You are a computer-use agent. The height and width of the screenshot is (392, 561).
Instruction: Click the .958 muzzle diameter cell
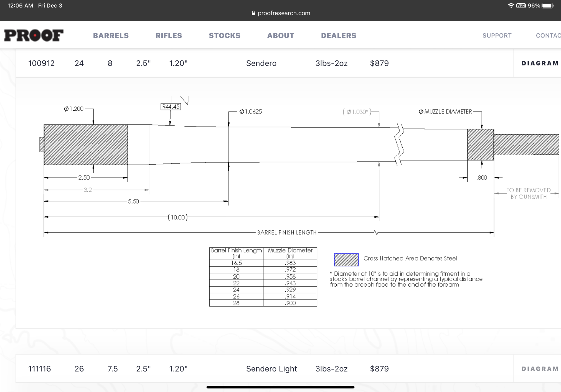click(x=290, y=276)
